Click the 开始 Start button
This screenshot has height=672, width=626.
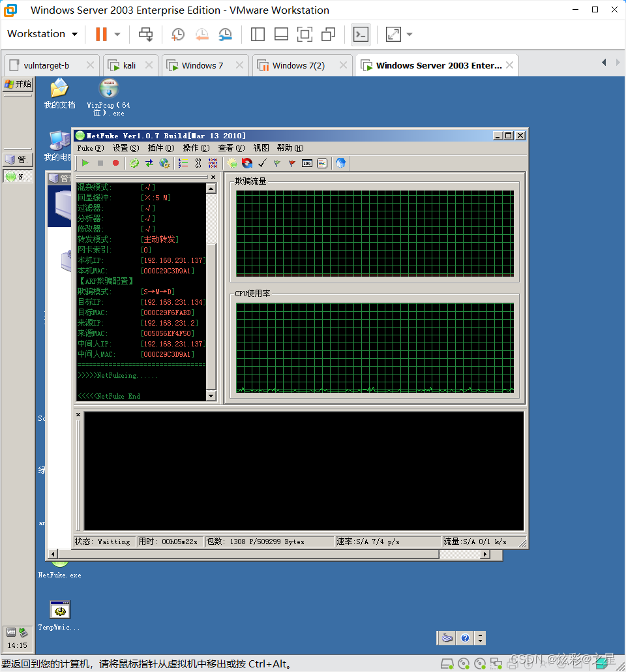pyautogui.click(x=18, y=84)
